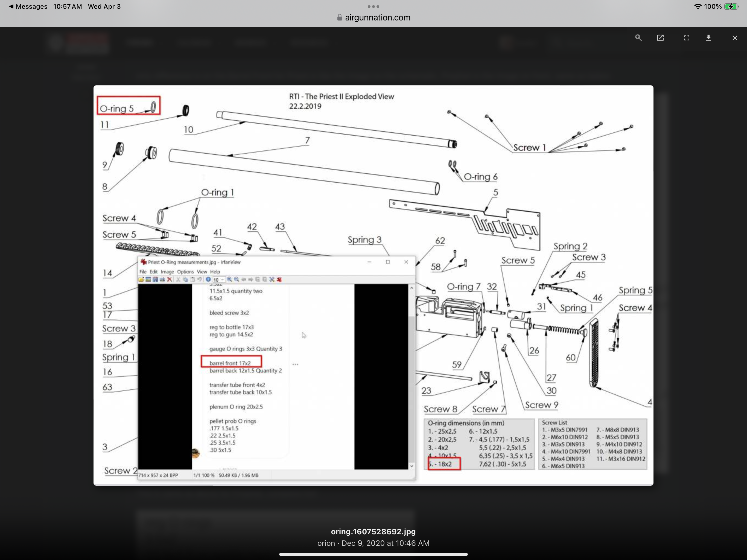Click IrfanView Paste icon

(192, 279)
